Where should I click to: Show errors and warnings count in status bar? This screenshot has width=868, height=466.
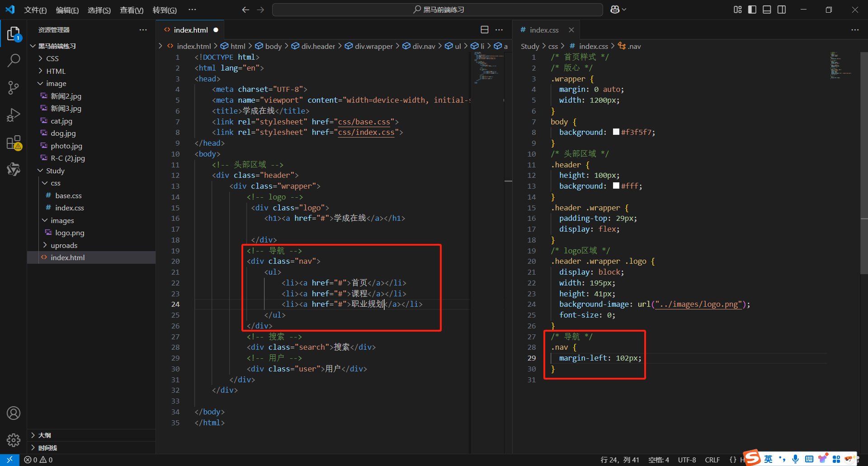click(x=38, y=460)
